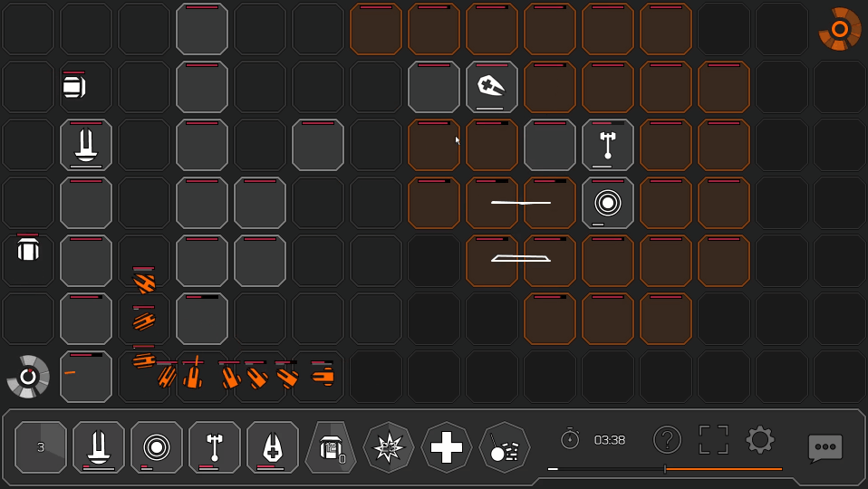Image resolution: width=868 pixels, height=489 pixels.
Task: Trigger the wrecking ball demolish ability
Action: pyautogui.click(x=505, y=447)
